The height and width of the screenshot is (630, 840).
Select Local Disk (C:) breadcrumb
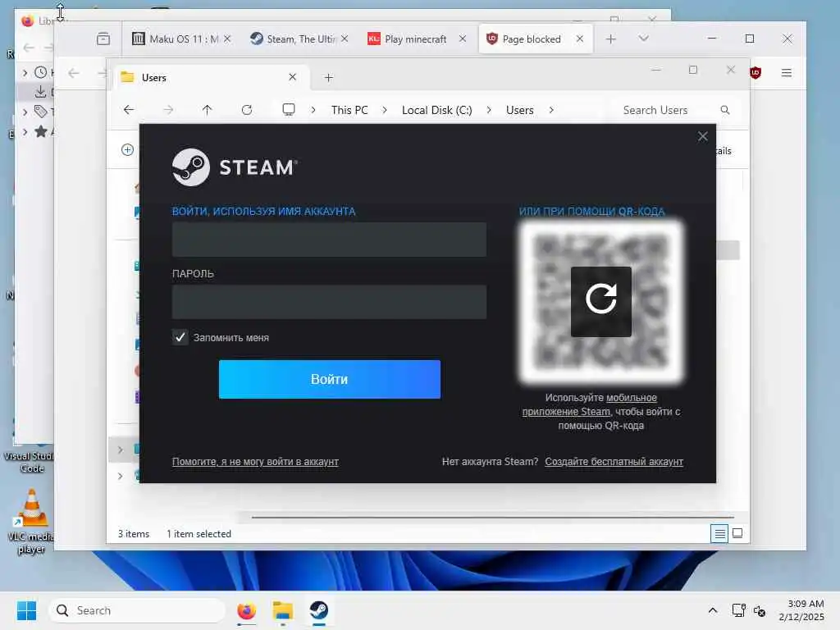point(436,110)
